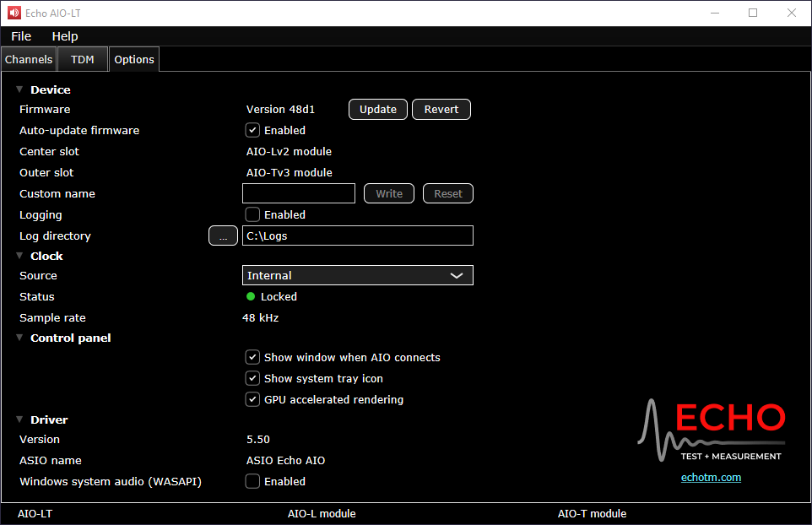The image size is (812, 525).
Task: Click the AIO-Lv2 module center slot value
Action: [289, 152]
